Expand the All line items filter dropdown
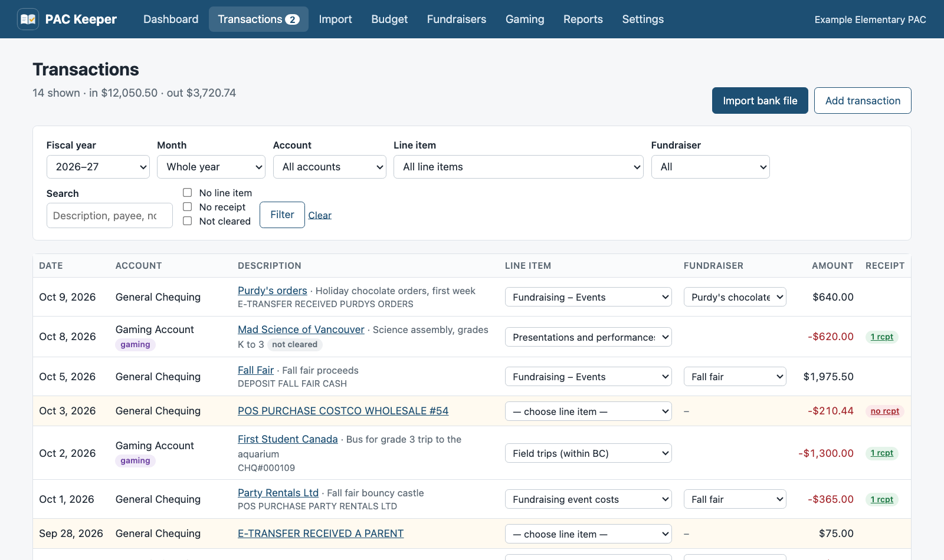 coord(519,167)
